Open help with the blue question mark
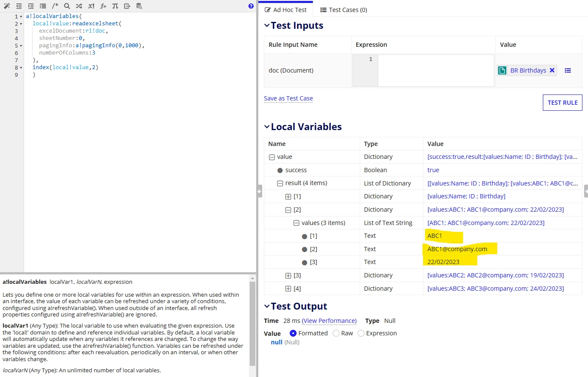This screenshot has width=588, height=377. (x=251, y=6)
